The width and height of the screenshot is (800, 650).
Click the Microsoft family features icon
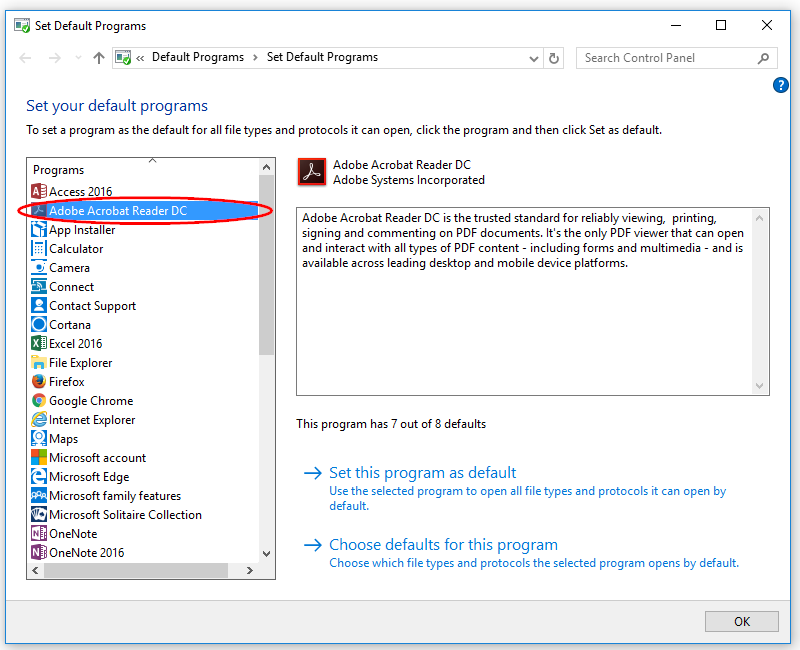39,495
